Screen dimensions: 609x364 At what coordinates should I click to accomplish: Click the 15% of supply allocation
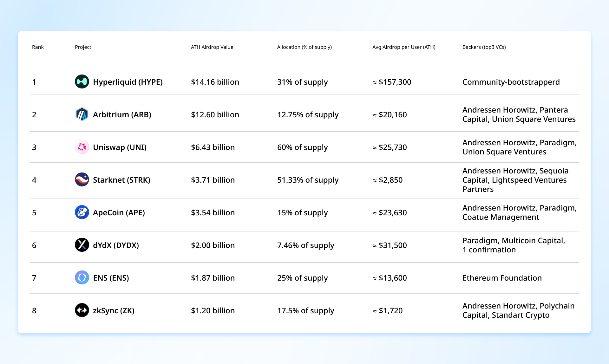tap(303, 213)
